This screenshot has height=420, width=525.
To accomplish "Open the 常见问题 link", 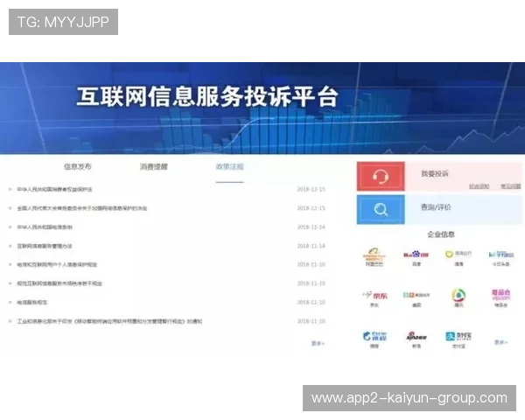I will tap(511, 186).
